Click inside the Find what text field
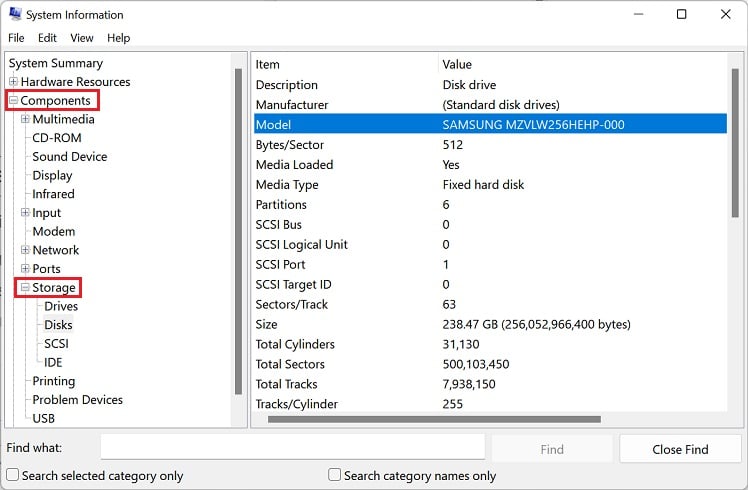Viewport: 748px width, 490px height. (292, 449)
